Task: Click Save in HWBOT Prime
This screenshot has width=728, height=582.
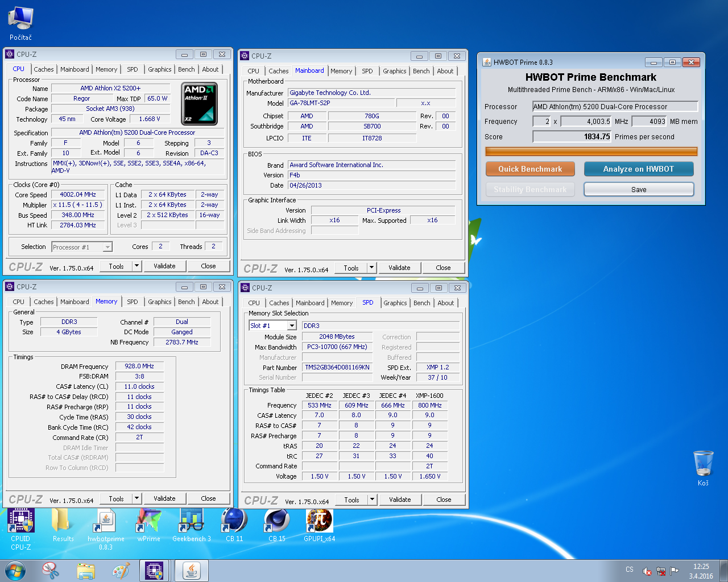Action: pos(639,189)
